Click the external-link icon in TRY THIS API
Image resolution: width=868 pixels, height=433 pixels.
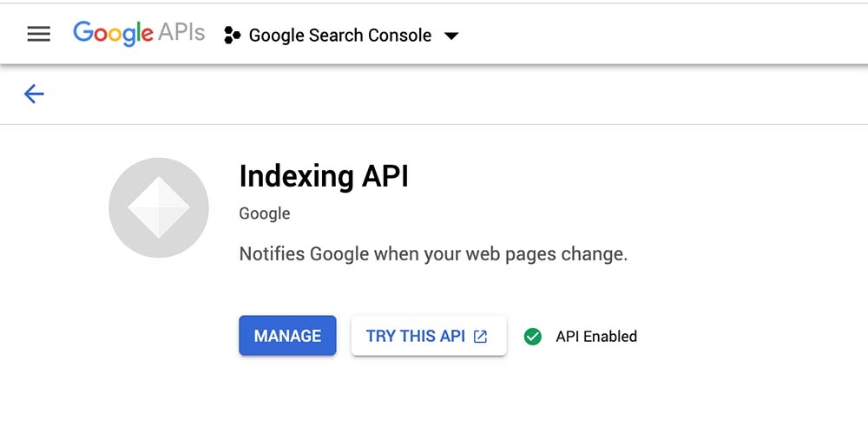pos(480,337)
